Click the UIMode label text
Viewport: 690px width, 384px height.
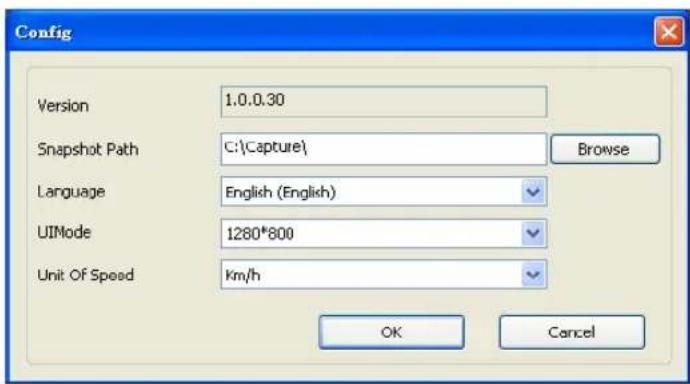[64, 232]
